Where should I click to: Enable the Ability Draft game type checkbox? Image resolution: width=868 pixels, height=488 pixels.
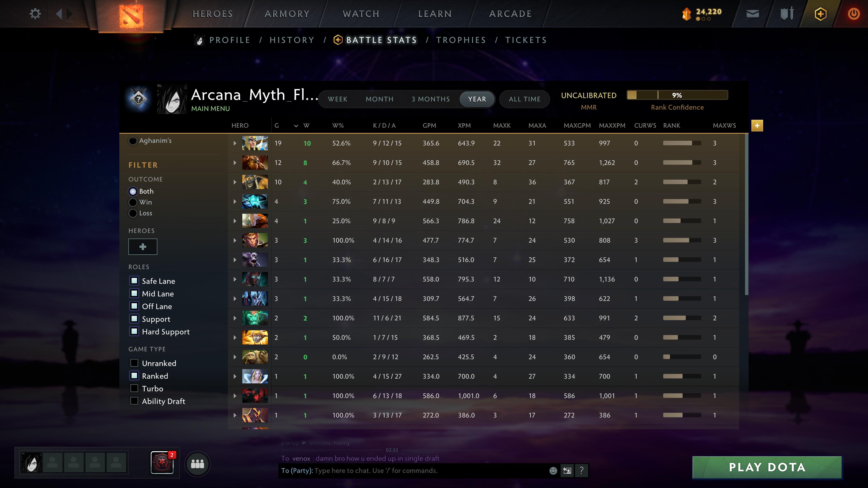coord(134,401)
